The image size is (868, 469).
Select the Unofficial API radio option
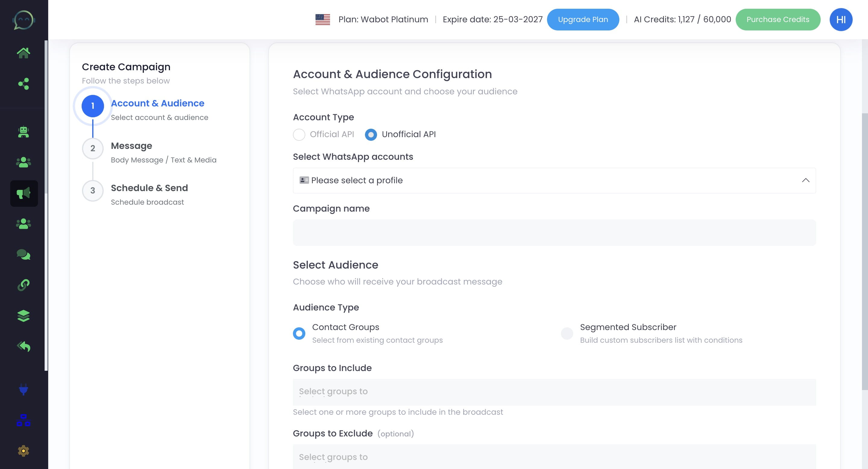coord(371,135)
